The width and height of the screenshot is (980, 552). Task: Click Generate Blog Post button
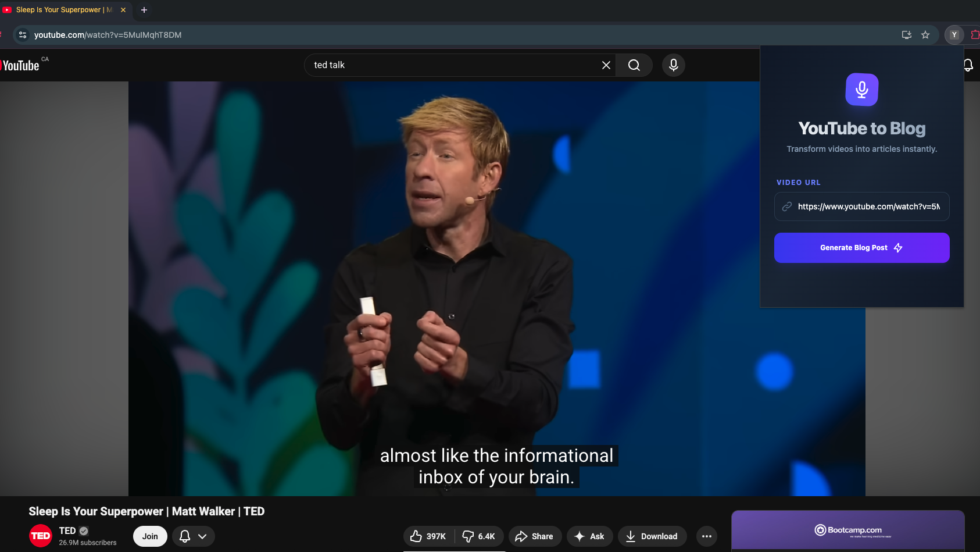[861, 248]
